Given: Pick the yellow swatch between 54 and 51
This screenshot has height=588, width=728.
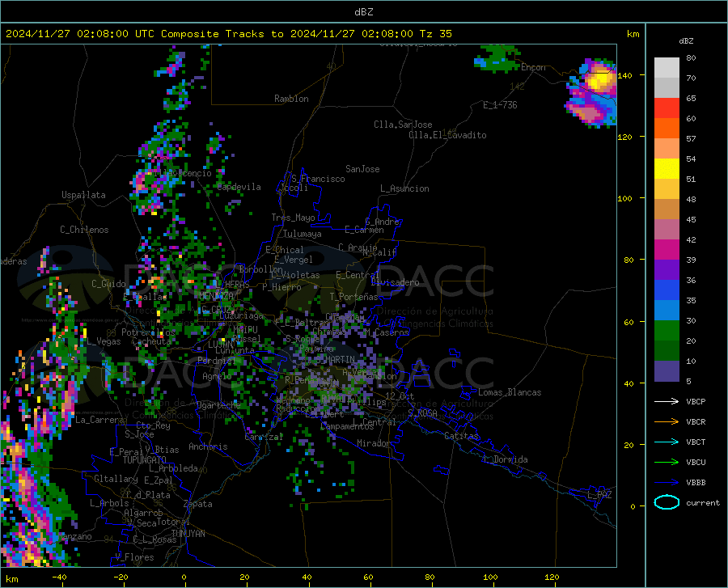Looking at the screenshot, I should [x=667, y=169].
